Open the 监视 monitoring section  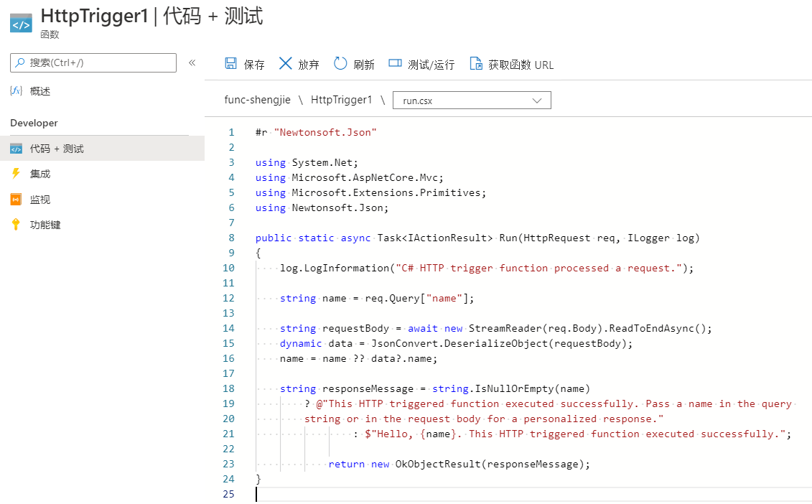point(39,199)
